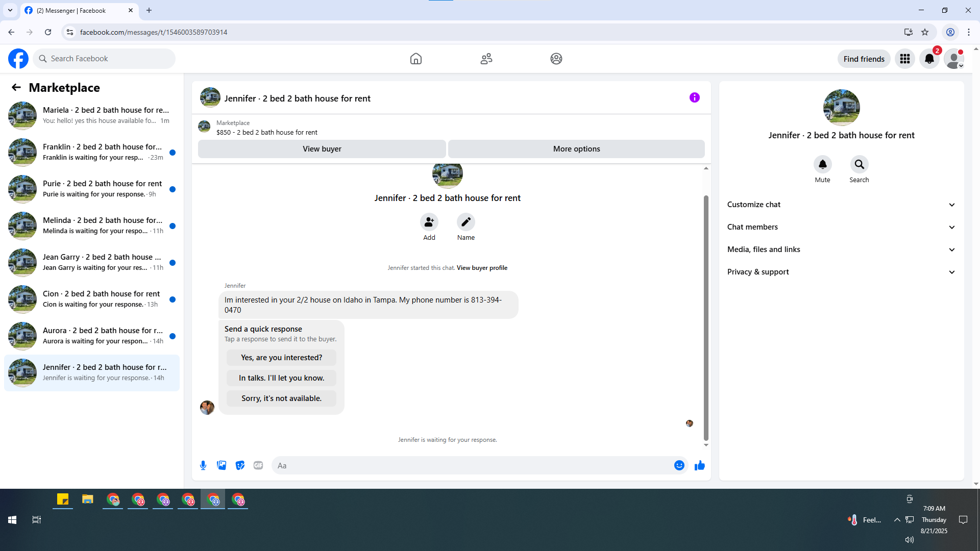Screen dimensions: 980x551
Task: Attach a photo using image icon
Action: click(x=222, y=465)
